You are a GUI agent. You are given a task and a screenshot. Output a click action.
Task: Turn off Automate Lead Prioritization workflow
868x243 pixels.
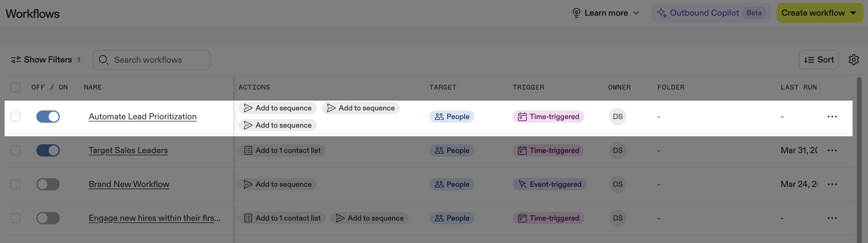(x=48, y=117)
